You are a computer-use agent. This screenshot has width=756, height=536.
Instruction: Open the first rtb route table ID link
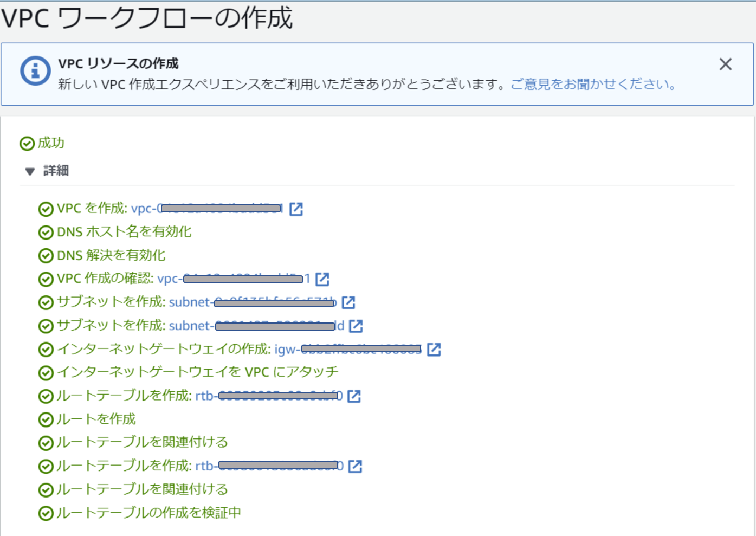click(269, 396)
